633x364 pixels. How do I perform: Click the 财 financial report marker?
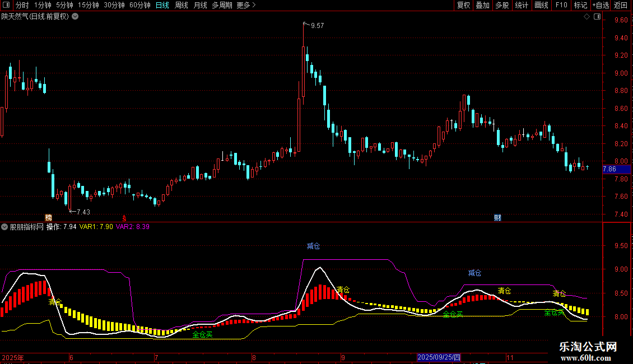point(497,217)
